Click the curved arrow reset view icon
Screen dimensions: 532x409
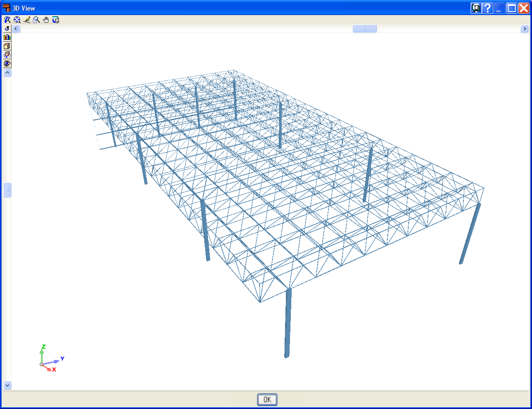[7, 28]
